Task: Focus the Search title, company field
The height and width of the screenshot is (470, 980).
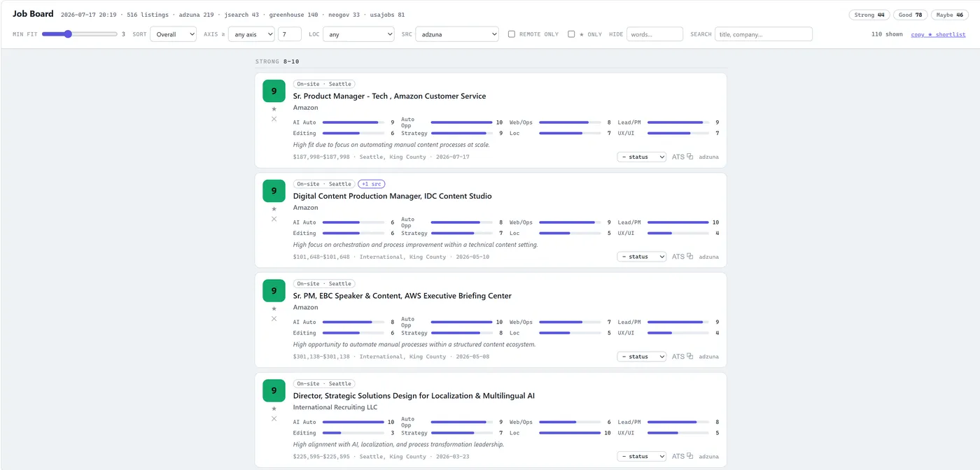Action: (x=764, y=34)
